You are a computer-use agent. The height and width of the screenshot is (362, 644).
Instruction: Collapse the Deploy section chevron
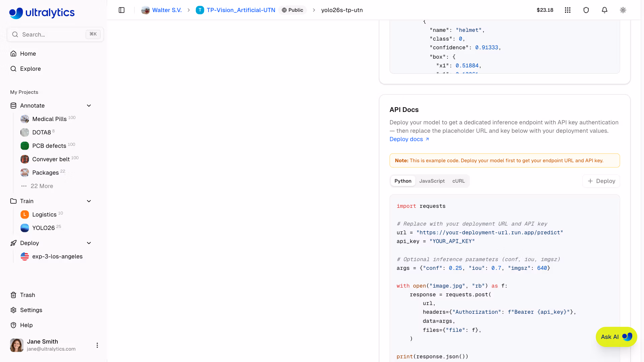(x=89, y=243)
